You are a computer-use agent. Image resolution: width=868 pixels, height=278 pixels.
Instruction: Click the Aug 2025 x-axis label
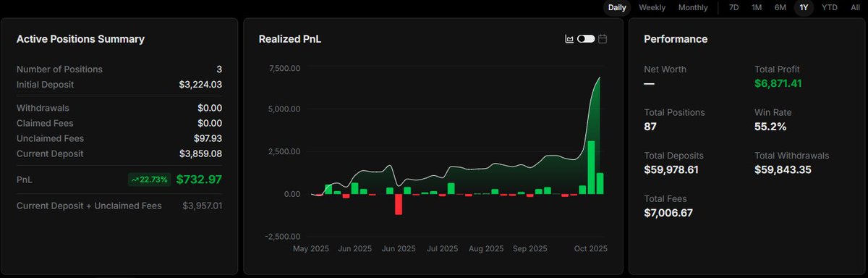pos(485,248)
